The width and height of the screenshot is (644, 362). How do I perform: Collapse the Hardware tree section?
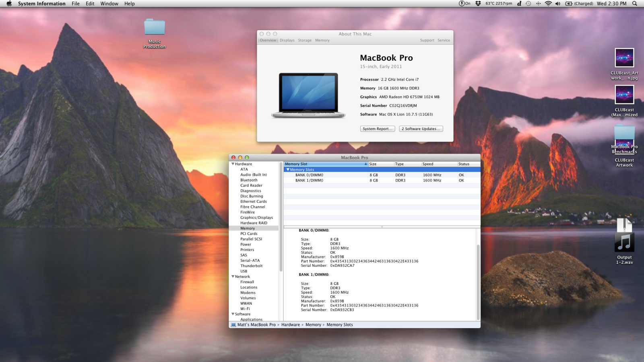[233, 164]
